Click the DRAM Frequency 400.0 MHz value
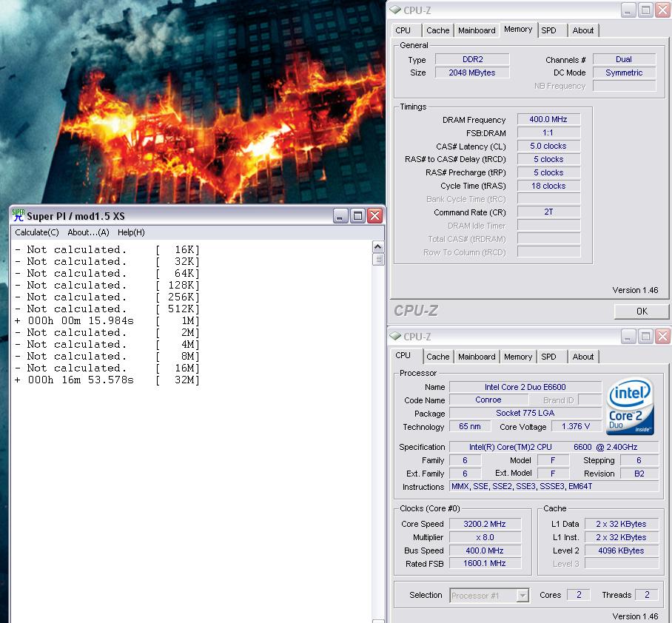Viewport: 672px width, 623px height. [548, 119]
